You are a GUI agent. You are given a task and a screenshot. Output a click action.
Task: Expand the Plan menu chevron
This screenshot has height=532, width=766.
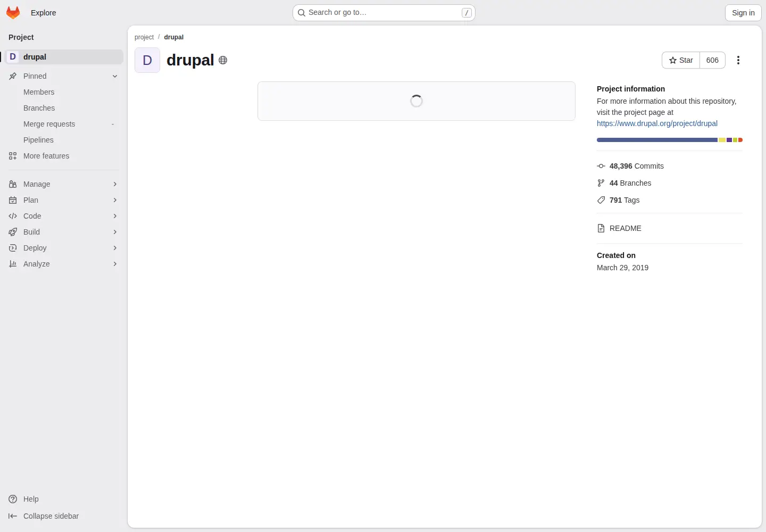[x=115, y=200]
